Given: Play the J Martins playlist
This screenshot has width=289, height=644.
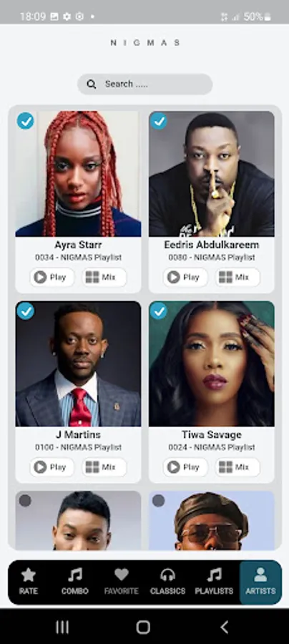Looking at the screenshot, I should pyautogui.click(x=52, y=467).
